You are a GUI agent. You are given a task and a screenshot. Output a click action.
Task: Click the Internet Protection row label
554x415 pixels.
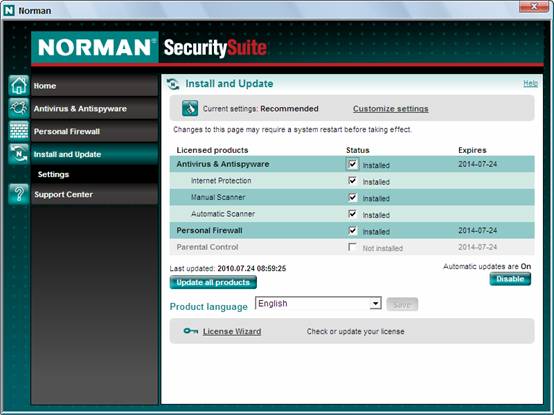221,180
